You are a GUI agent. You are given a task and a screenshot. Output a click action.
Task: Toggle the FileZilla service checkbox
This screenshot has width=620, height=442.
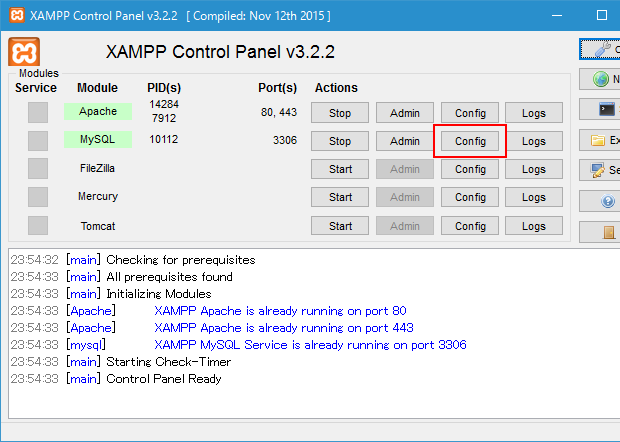pyautogui.click(x=38, y=168)
